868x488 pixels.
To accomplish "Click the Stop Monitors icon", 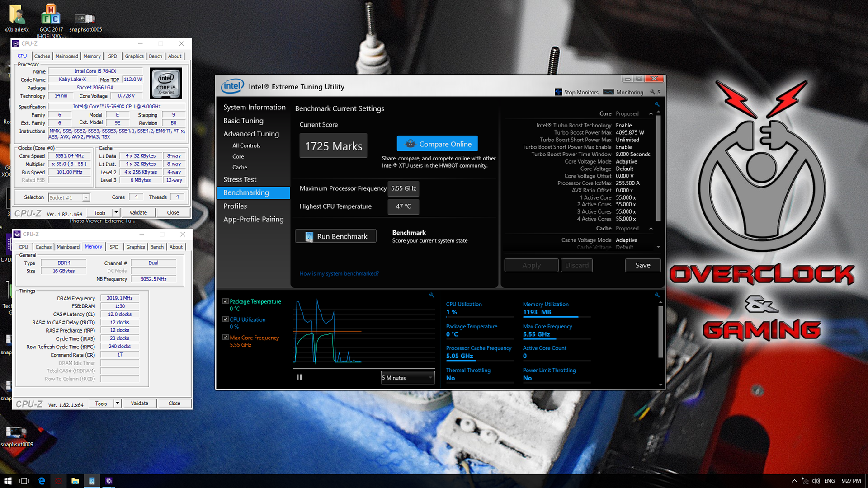I will [x=558, y=92].
